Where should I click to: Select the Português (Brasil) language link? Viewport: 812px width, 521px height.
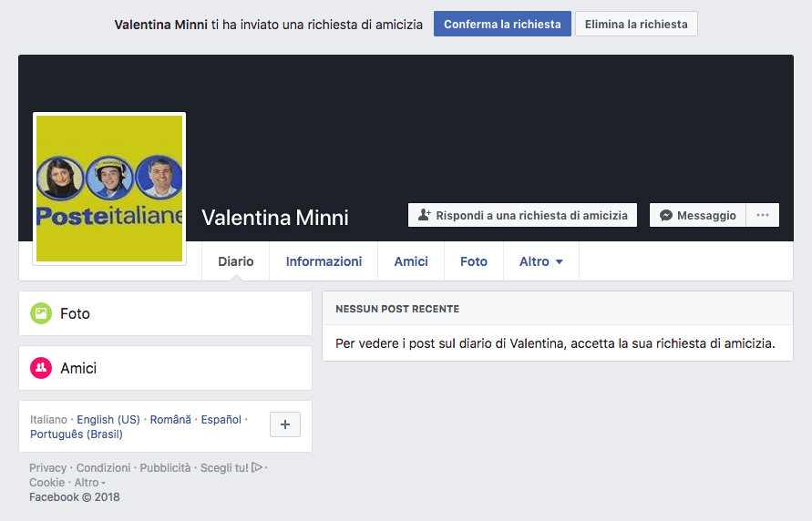point(76,434)
